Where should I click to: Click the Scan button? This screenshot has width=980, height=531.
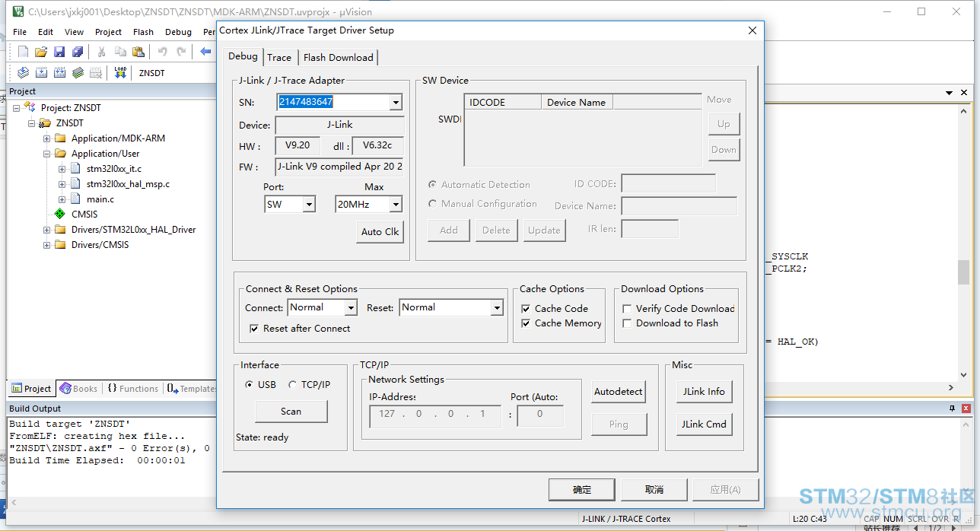[291, 412]
